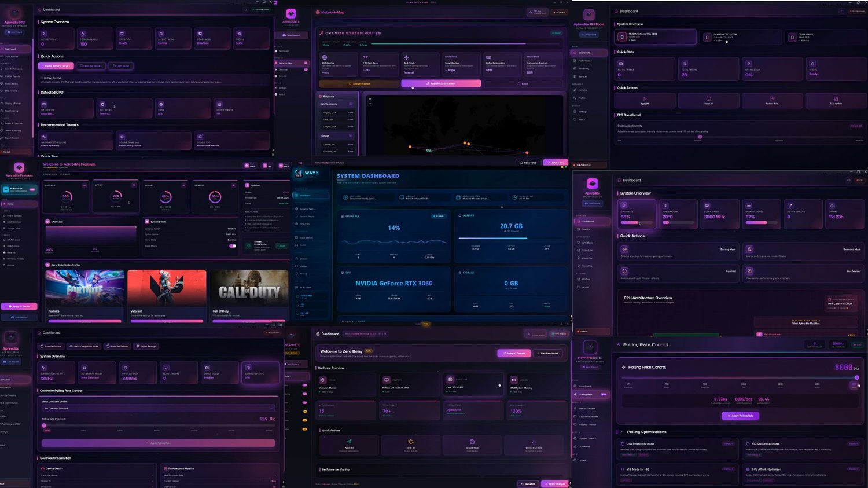Click the bolt icon beside the Polling Rate Control title
The width and height of the screenshot is (868, 488).
pyautogui.click(x=619, y=344)
